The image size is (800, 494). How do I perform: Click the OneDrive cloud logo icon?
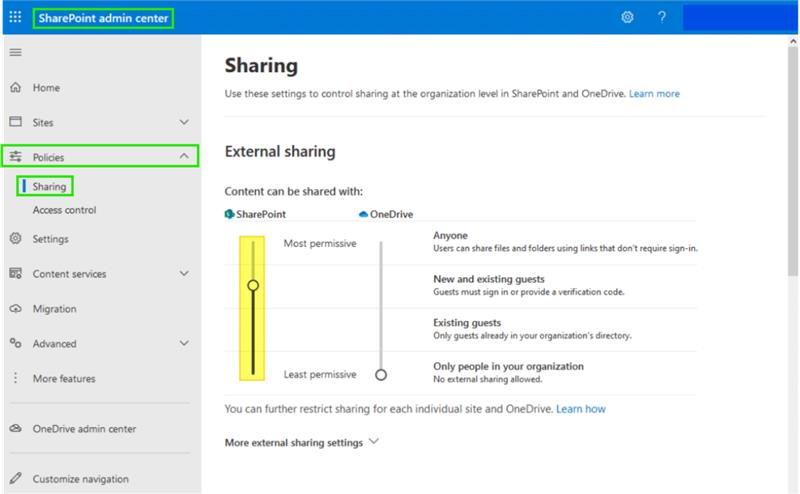pyautogui.click(x=363, y=214)
